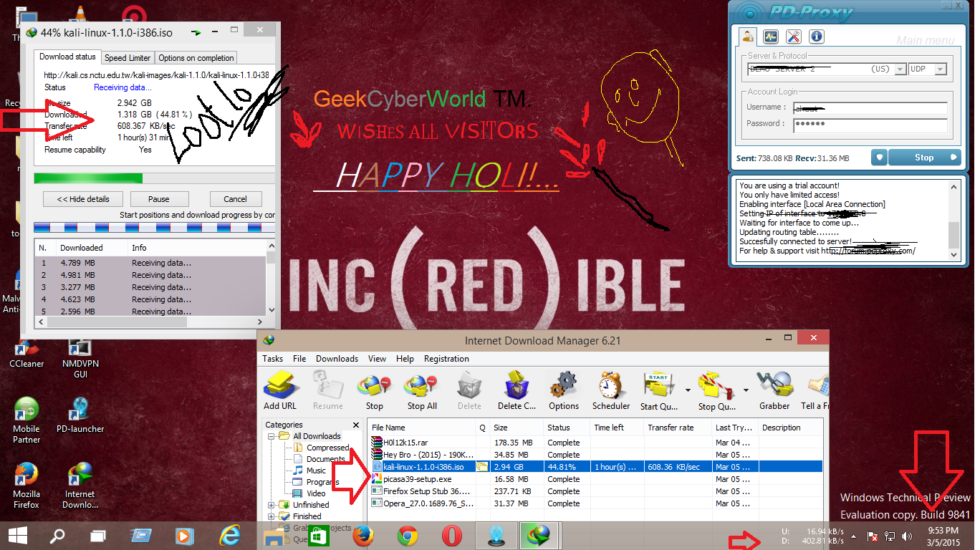Viewport: 980px width, 550px height.
Task: Click the green download progress bar
Action: 154,178
